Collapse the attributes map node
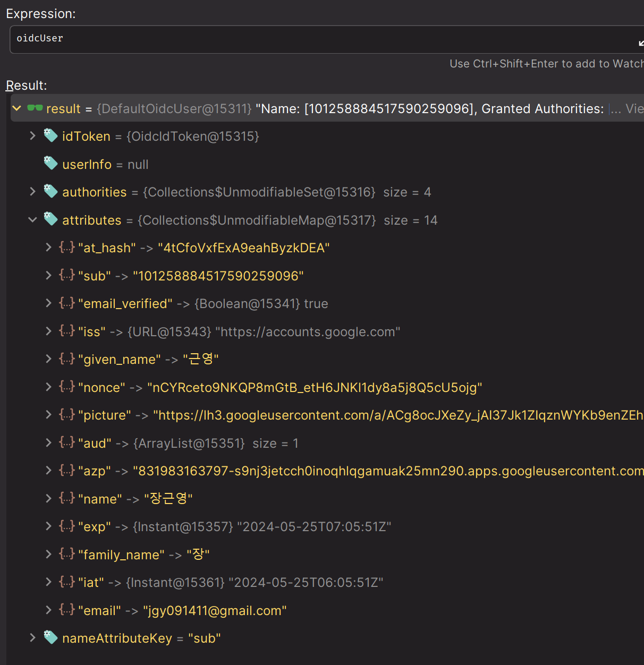The image size is (644, 665). click(x=33, y=219)
